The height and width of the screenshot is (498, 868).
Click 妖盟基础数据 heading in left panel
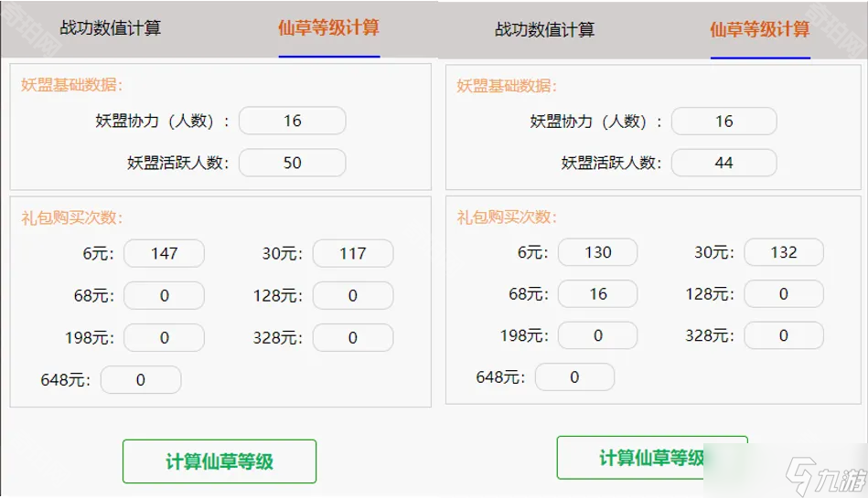(72, 85)
